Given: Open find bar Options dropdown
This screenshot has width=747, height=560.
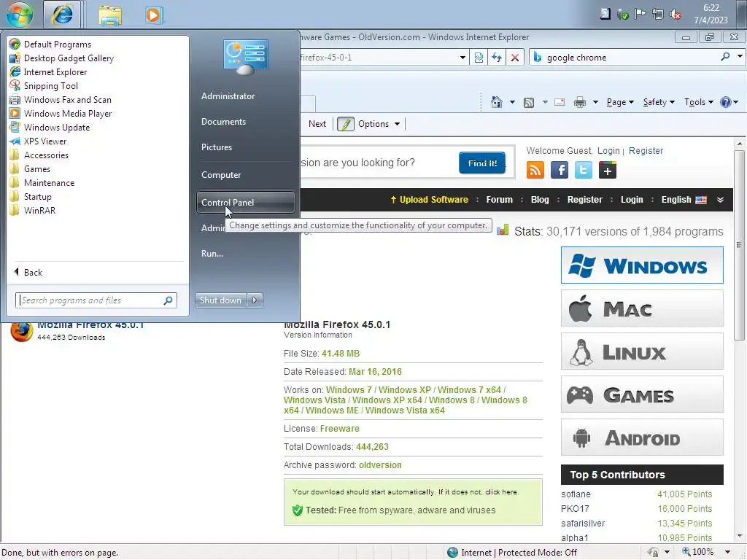Looking at the screenshot, I should pyautogui.click(x=379, y=124).
